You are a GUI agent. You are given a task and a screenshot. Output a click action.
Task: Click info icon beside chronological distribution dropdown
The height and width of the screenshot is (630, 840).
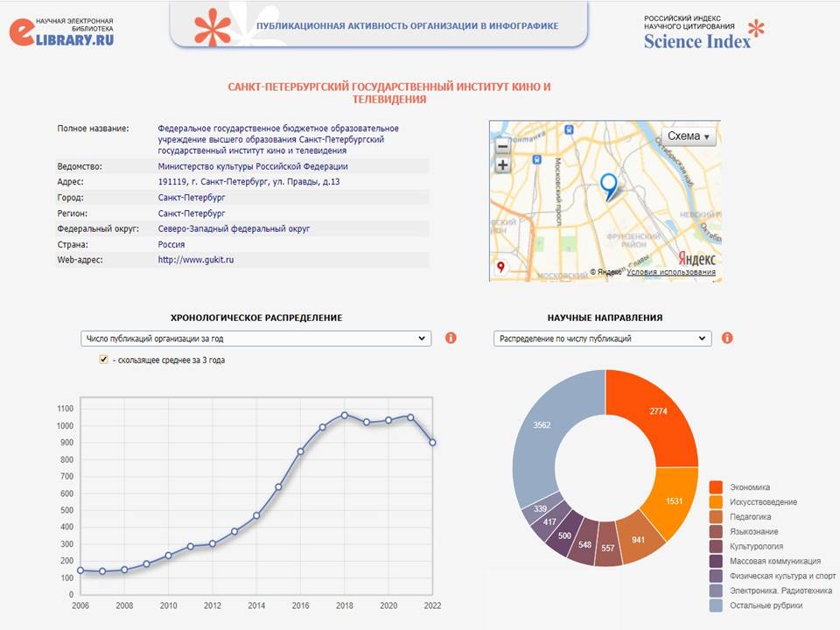click(451, 338)
